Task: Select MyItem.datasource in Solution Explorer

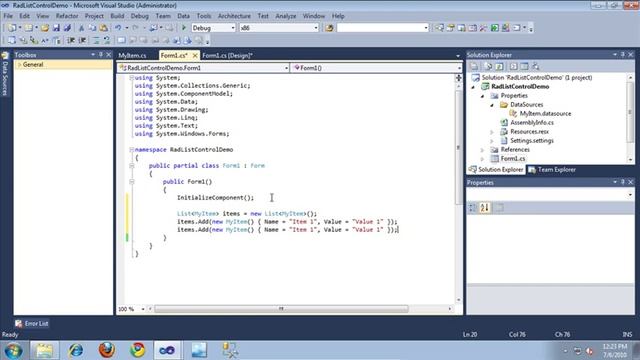Action: [x=545, y=113]
